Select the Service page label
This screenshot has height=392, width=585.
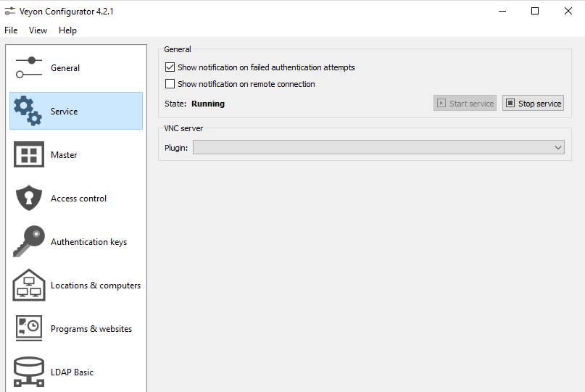[65, 111]
